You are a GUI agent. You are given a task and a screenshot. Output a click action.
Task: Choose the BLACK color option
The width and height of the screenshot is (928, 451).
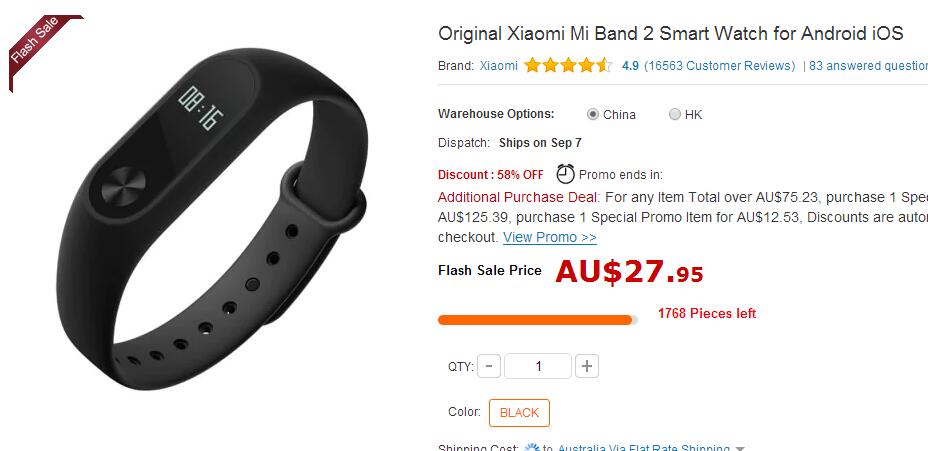click(x=519, y=413)
